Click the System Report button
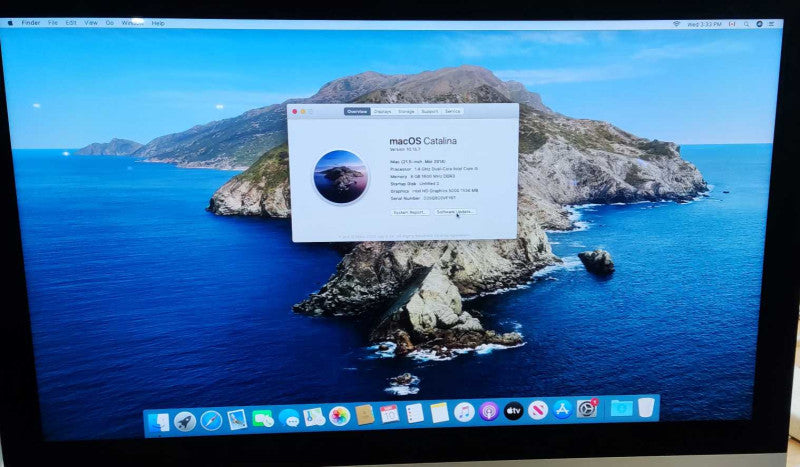 coord(410,212)
